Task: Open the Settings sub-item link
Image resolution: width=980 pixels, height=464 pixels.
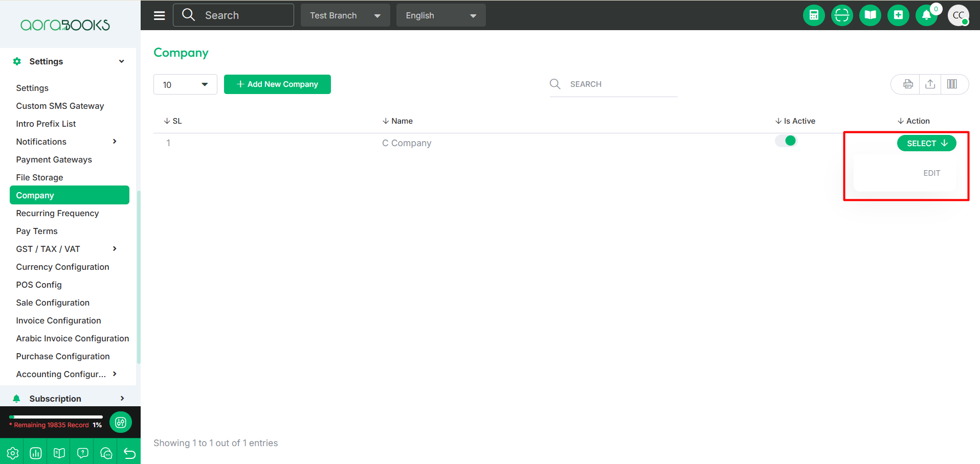Action: [x=32, y=88]
